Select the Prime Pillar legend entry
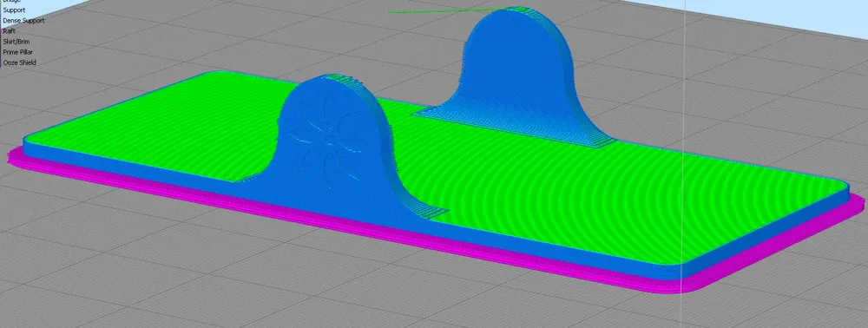This screenshot has height=328, width=868. 17,52
